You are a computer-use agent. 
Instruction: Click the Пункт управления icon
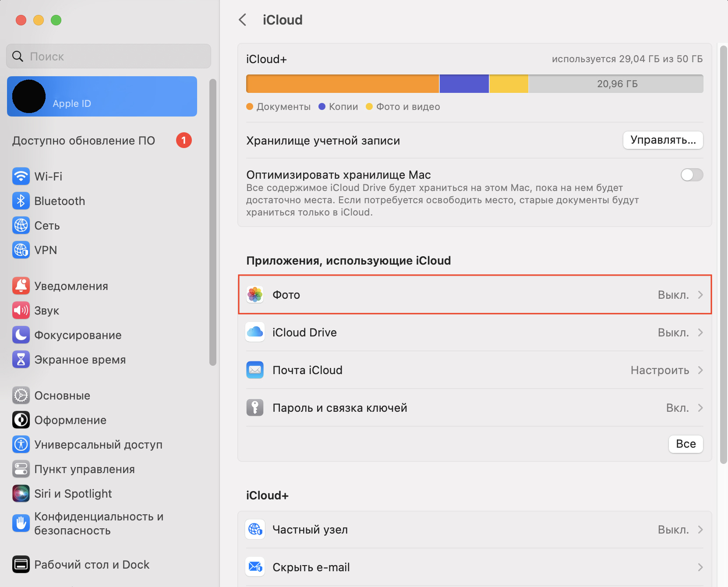21,469
